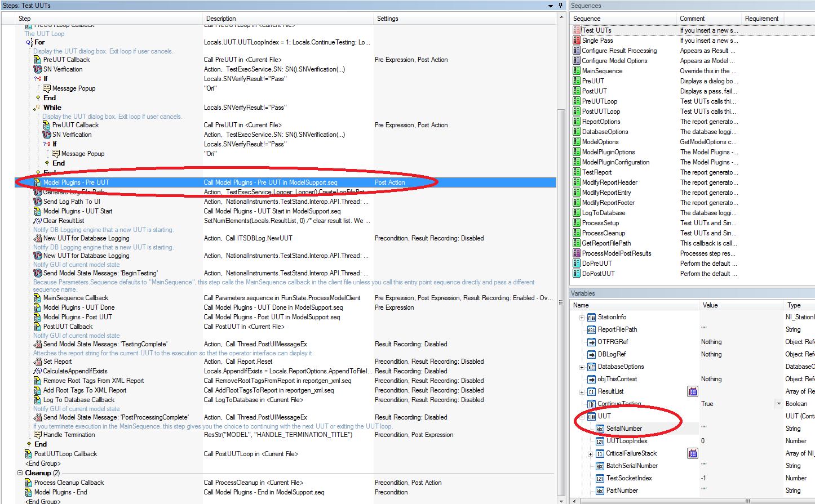
Task: Pin the Steps pane using the pushpin icon
Action: point(560,5)
